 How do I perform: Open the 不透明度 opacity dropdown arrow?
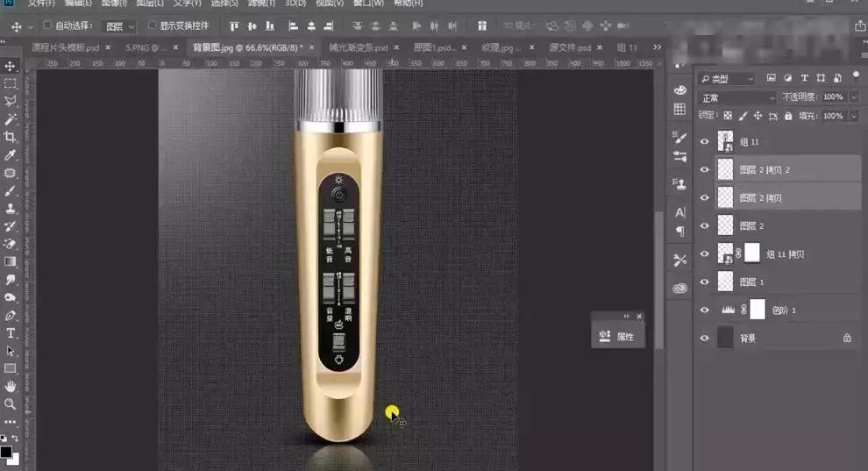click(854, 96)
